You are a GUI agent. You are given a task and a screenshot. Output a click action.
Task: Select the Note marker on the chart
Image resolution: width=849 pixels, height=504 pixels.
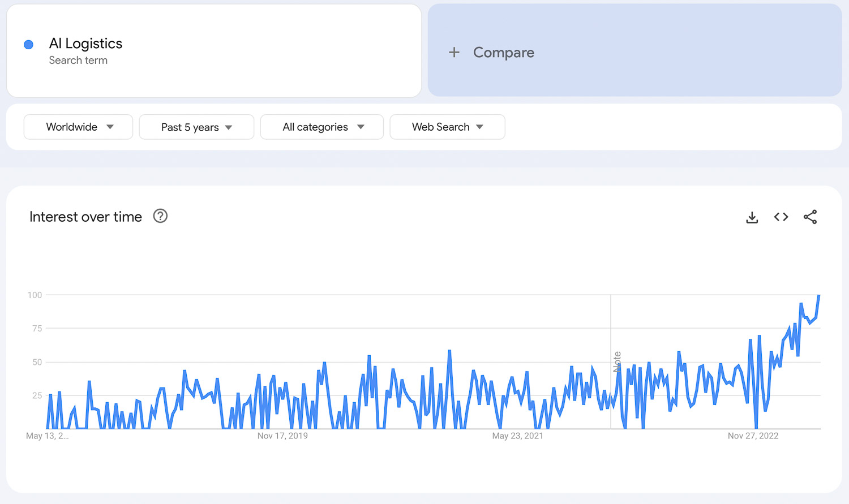(617, 361)
